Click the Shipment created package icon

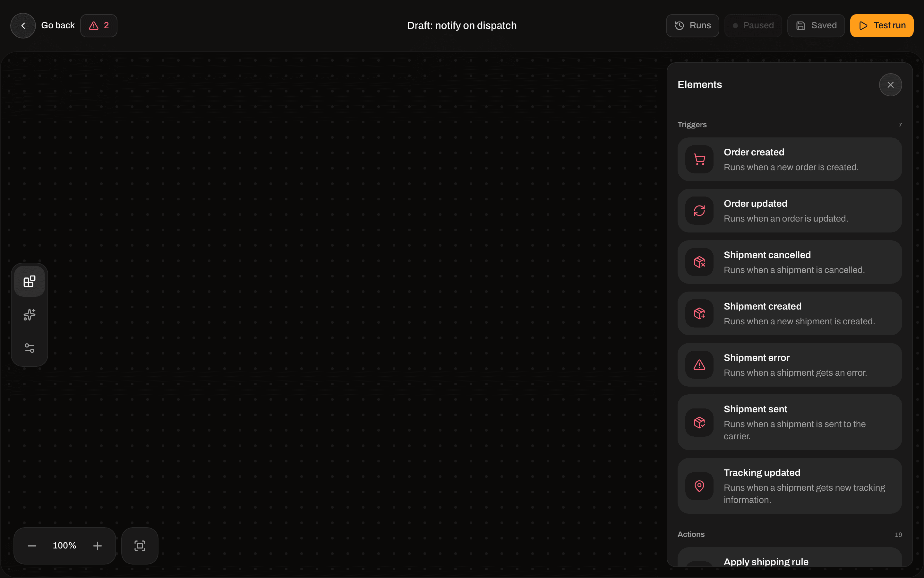coord(699,313)
